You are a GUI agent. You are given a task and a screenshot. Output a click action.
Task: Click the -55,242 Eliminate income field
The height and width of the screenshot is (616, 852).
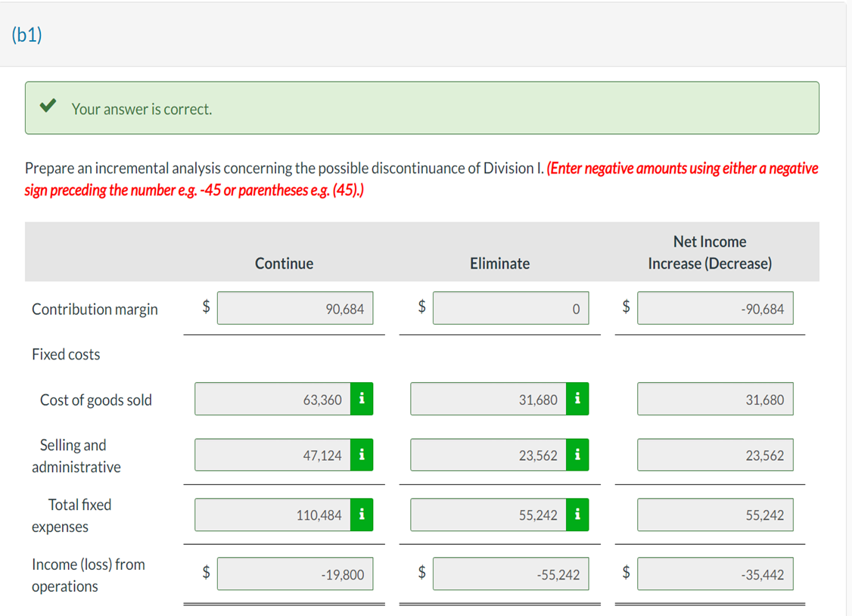511,574
